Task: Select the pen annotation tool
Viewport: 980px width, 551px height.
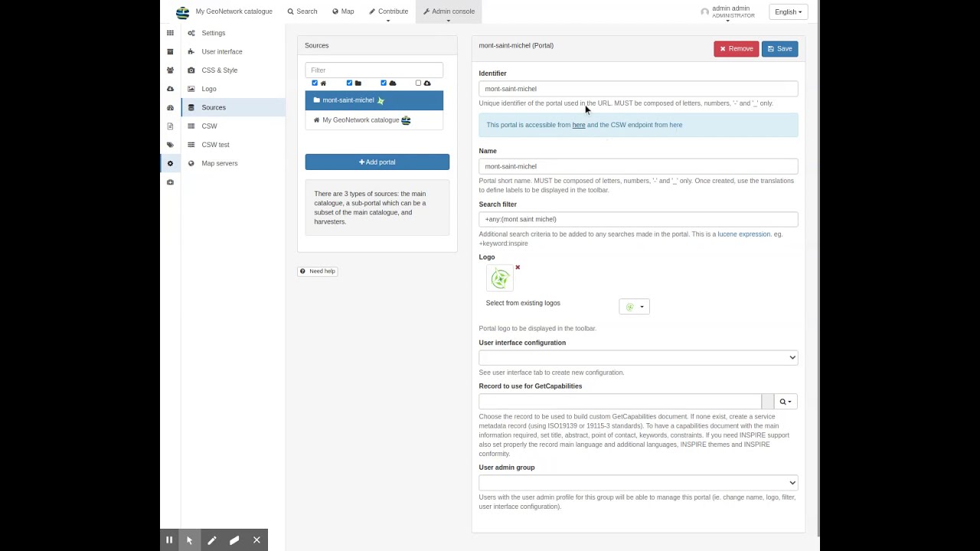Action: point(212,540)
